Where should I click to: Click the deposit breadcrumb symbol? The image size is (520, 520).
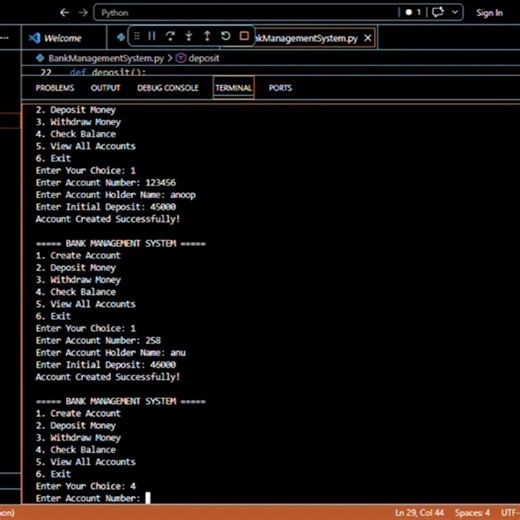click(204, 58)
